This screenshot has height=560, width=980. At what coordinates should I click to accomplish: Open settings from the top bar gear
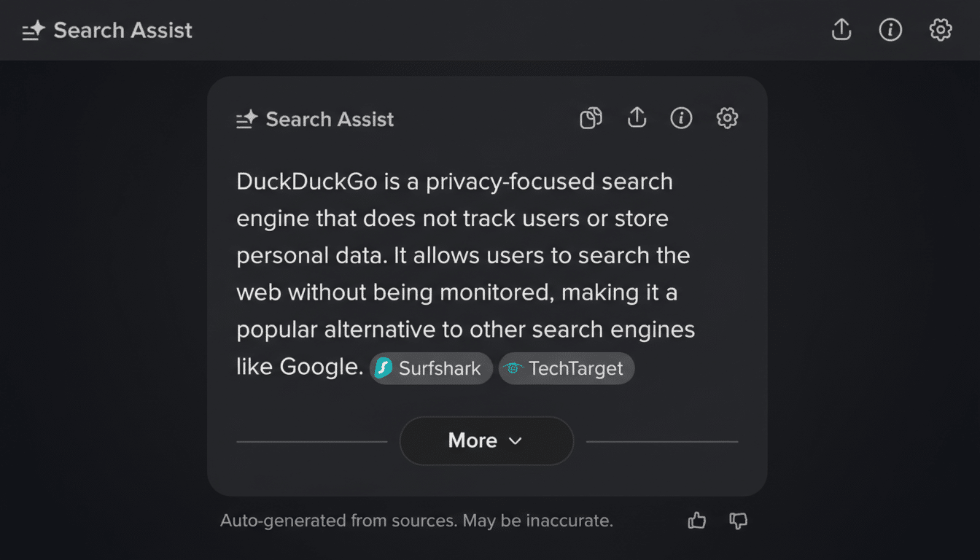pos(940,30)
